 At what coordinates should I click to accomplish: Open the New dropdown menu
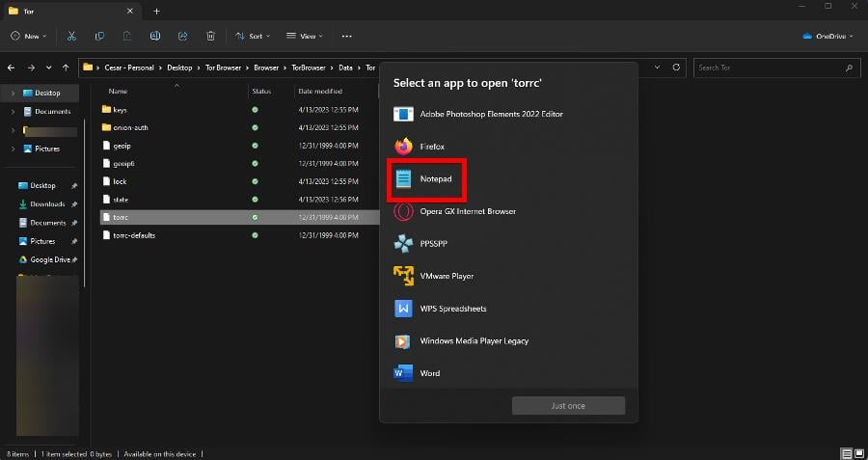(29, 36)
